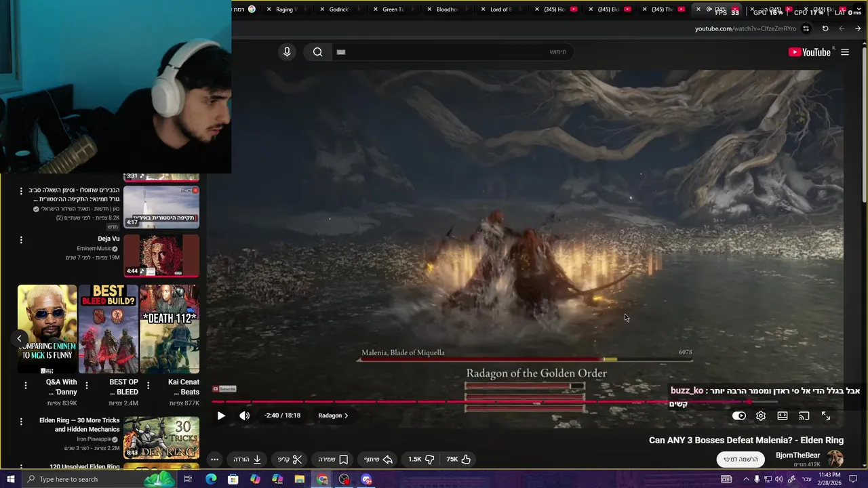This screenshot has width=868, height=488.
Task: Search with voice microphone icon
Action: click(287, 52)
